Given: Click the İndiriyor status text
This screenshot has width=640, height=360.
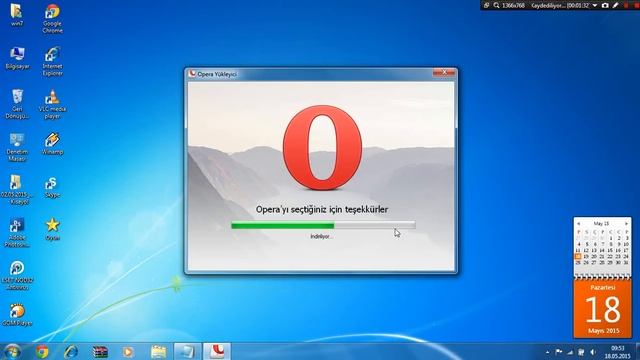Looking at the screenshot, I should [x=321, y=236].
